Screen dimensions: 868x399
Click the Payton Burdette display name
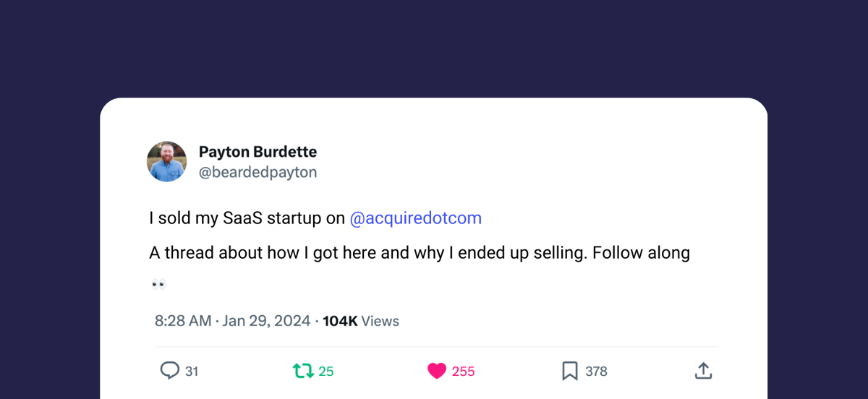tap(258, 152)
